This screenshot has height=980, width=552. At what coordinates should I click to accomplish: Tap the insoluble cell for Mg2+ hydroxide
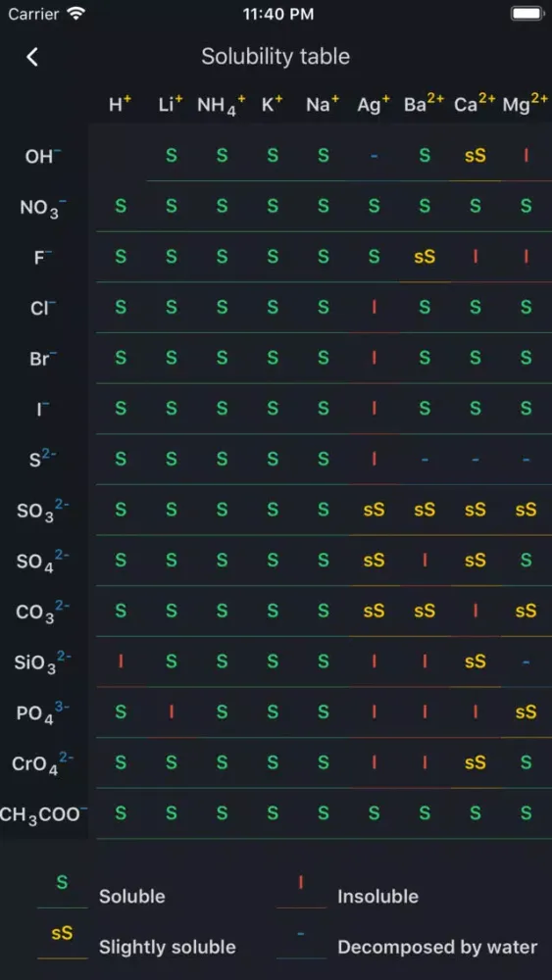click(526, 156)
